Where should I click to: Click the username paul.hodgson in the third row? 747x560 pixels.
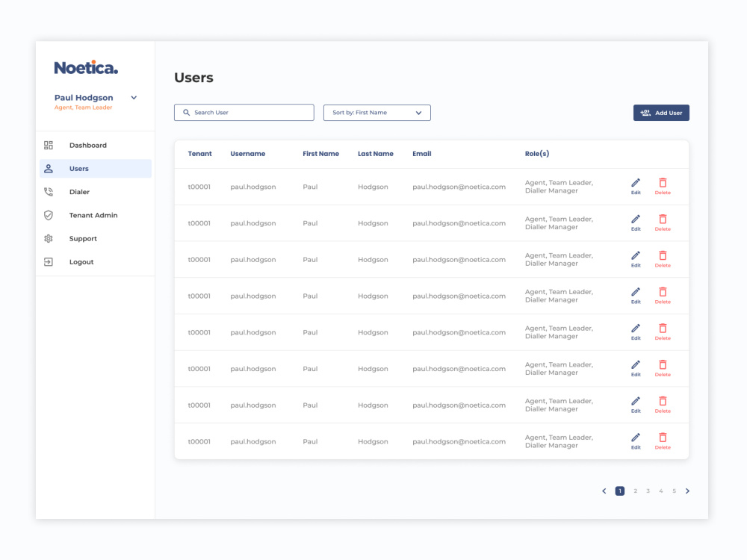click(253, 260)
